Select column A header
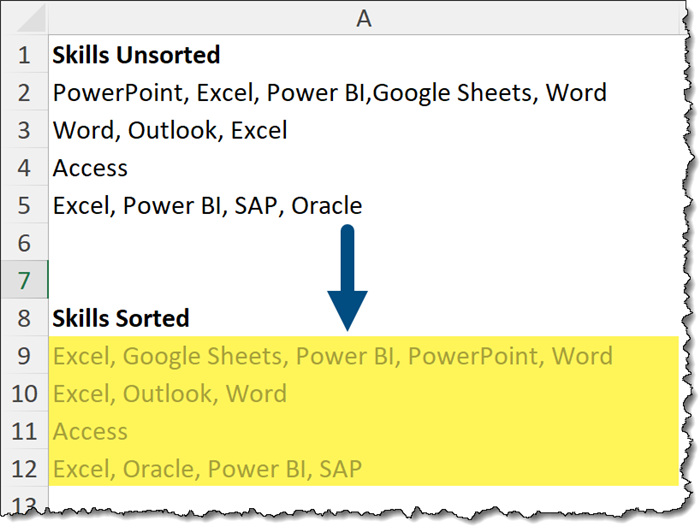This screenshot has height=526, width=700. point(362,17)
